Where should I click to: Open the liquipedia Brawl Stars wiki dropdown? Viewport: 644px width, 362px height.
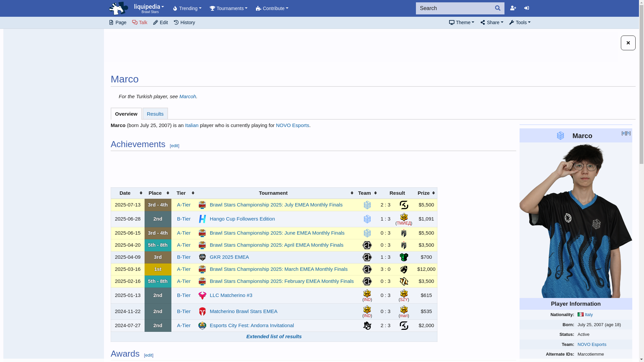149,8
